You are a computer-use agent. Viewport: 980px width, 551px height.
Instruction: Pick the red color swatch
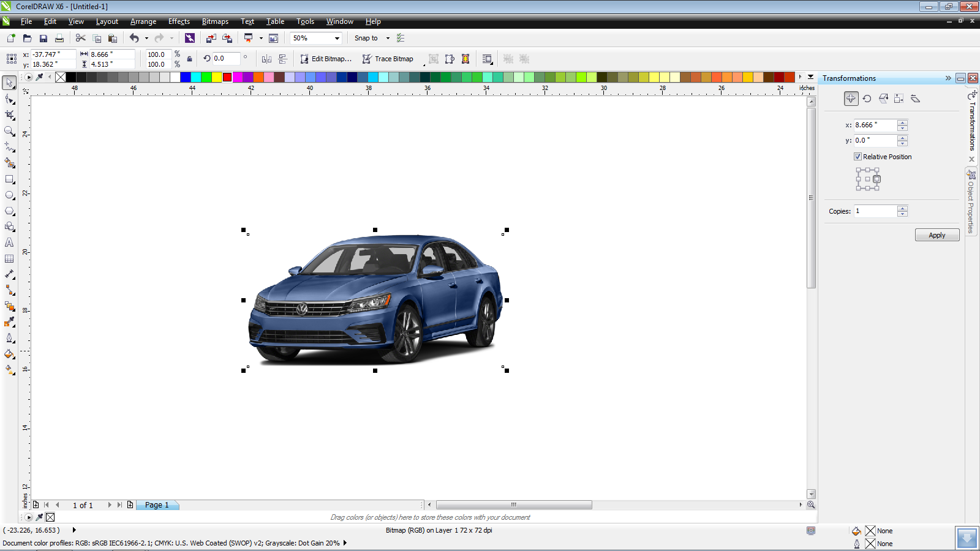(x=227, y=77)
